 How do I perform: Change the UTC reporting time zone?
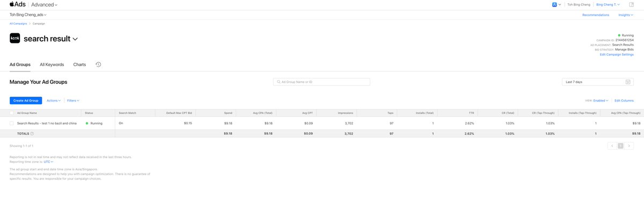49,161
